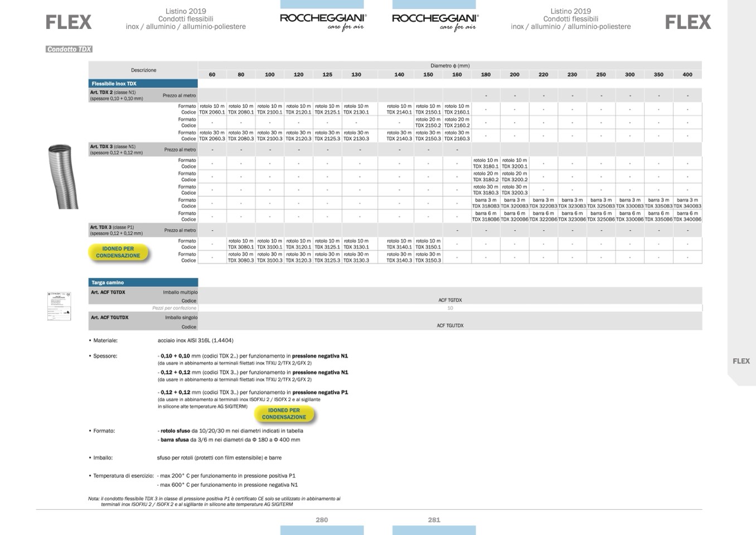Click the Flessibile inox TDX table header
This screenshot has height=535, width=756.
pyautogui.click(x=114, y=84)
